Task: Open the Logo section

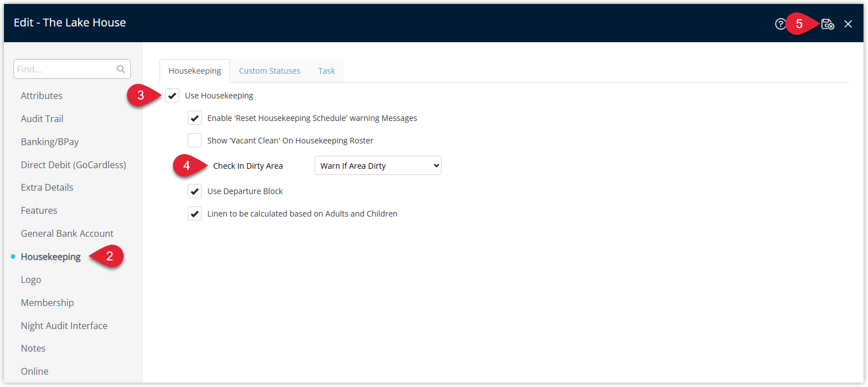Action: tap(31, 280)
